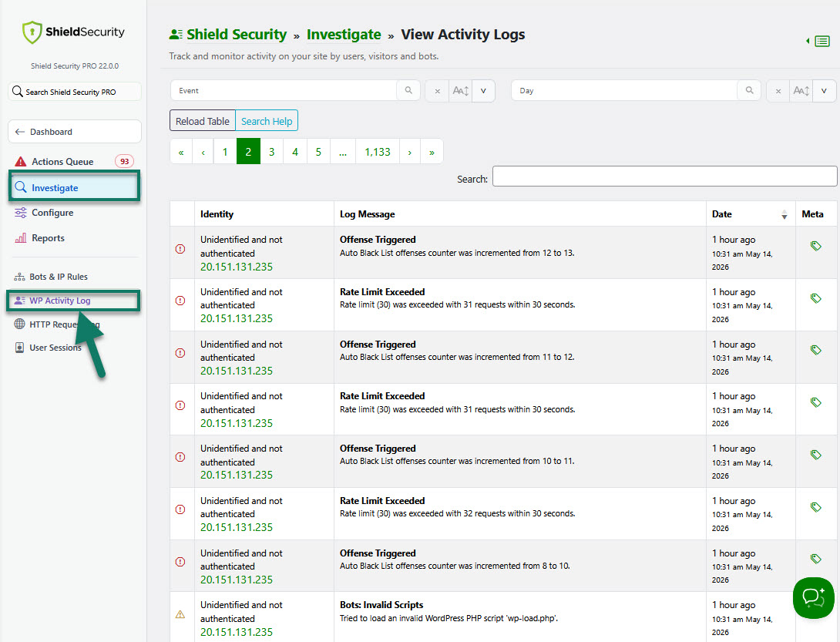Go to previous page of logs

click(x=203, y=152)
